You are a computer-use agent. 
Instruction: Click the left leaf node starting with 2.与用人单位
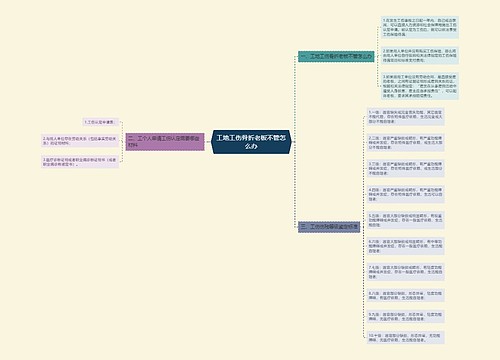click(80, 141)
